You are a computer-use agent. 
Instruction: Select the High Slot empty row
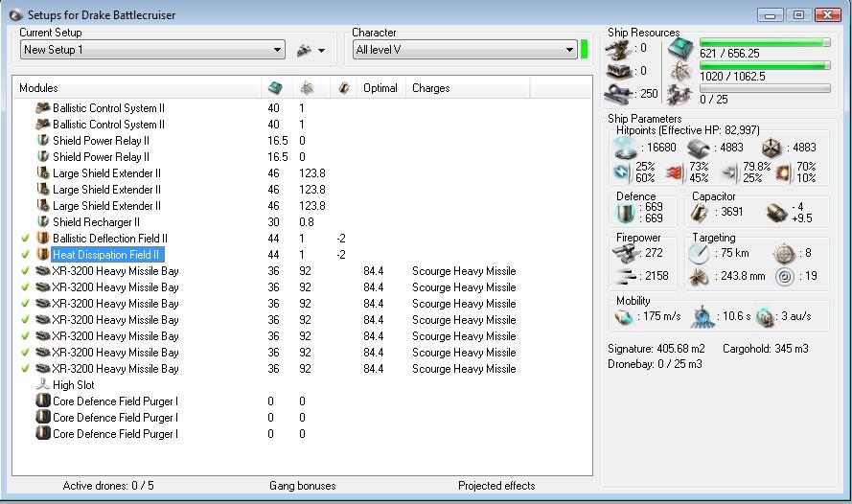point(302,385)
